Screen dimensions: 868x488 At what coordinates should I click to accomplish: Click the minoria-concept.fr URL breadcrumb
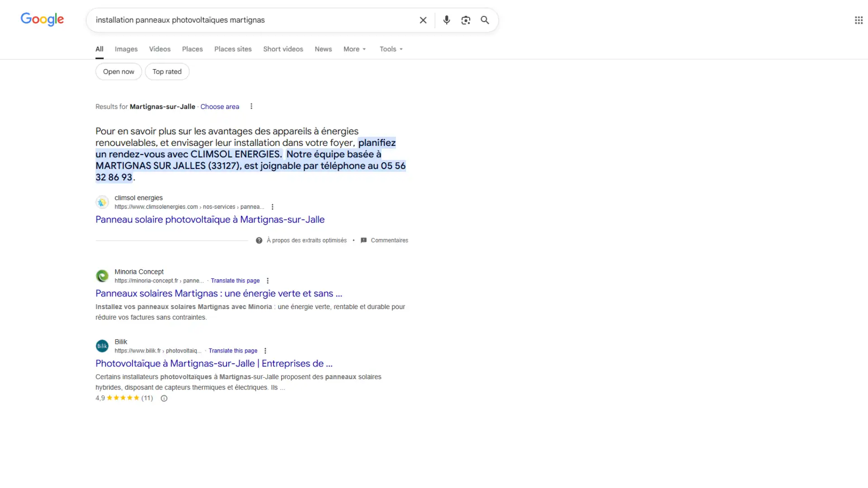click(x=159, y=281)
